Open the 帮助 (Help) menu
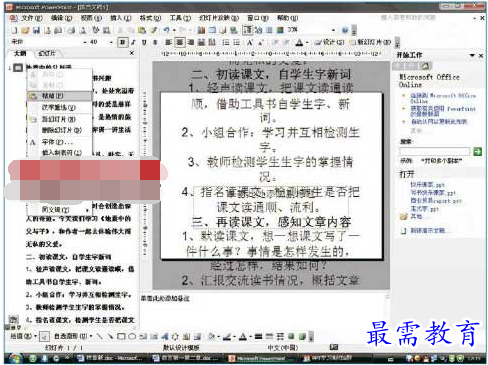 point(287,18)
